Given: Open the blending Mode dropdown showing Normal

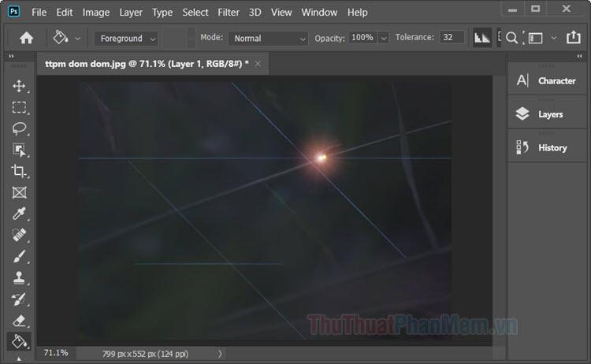Looking at the screenshot, I should click(268, 38).
